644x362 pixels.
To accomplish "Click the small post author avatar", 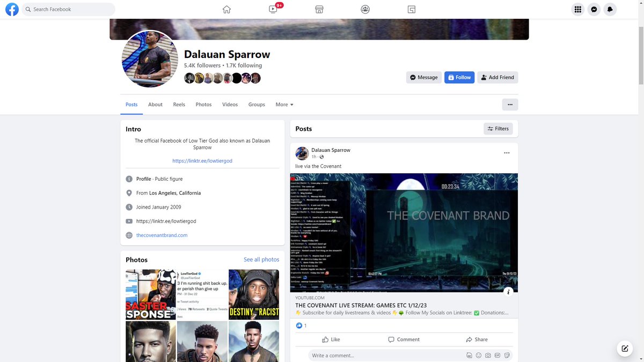I will point(302,153).
